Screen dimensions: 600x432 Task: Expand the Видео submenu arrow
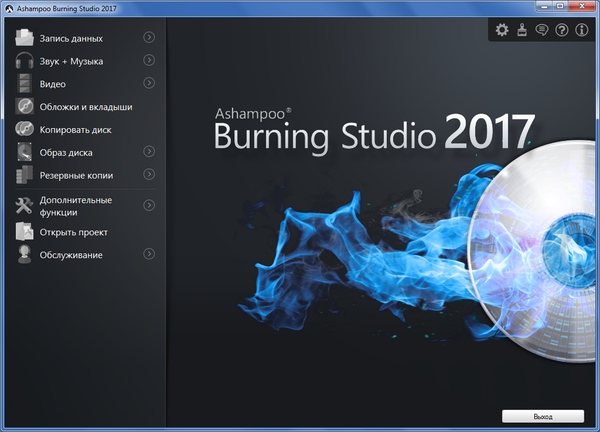click(149, 83)
